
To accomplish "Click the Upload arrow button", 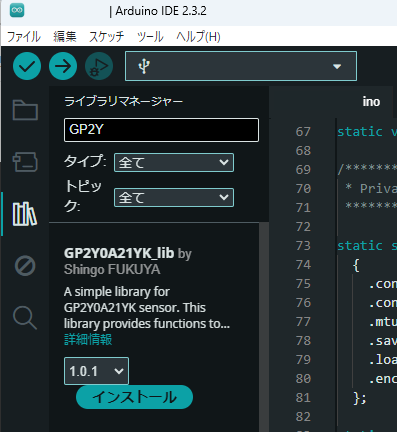I will [x=63, y=66].
